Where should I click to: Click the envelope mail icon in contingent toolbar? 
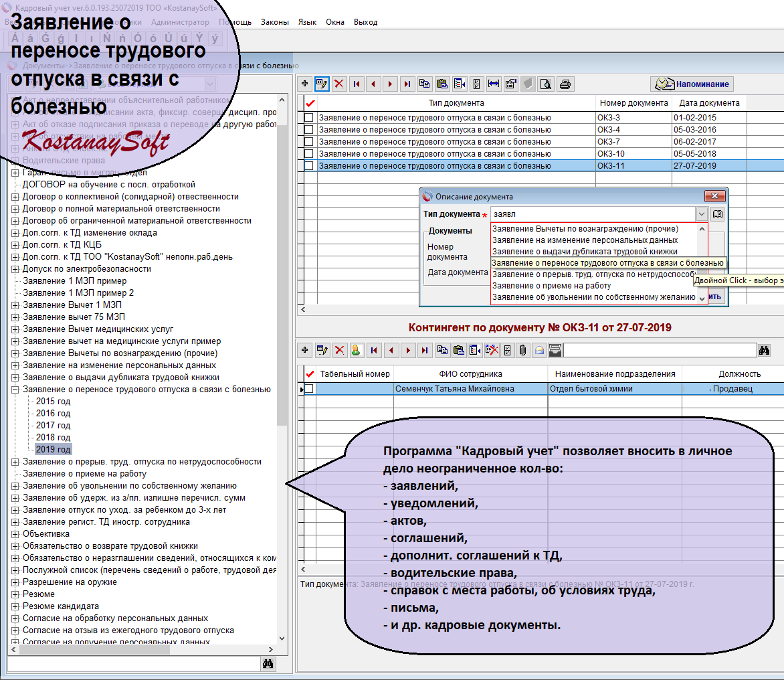pos(539,350)
